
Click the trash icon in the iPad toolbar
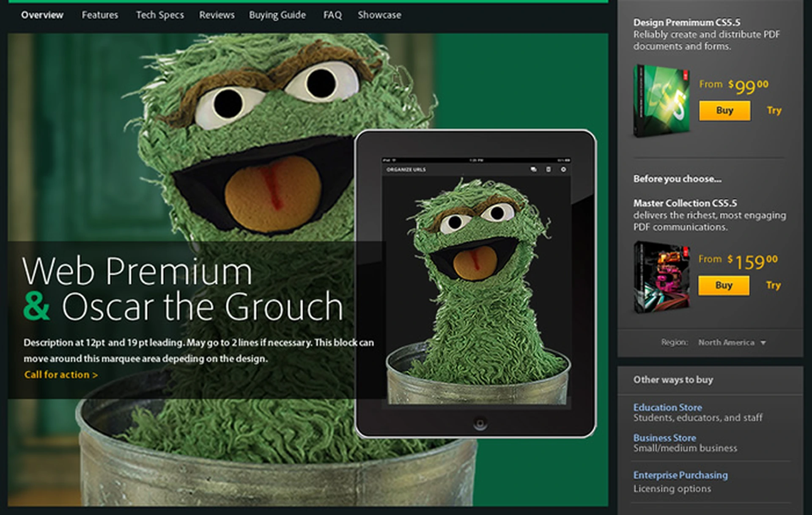(548, 169)
